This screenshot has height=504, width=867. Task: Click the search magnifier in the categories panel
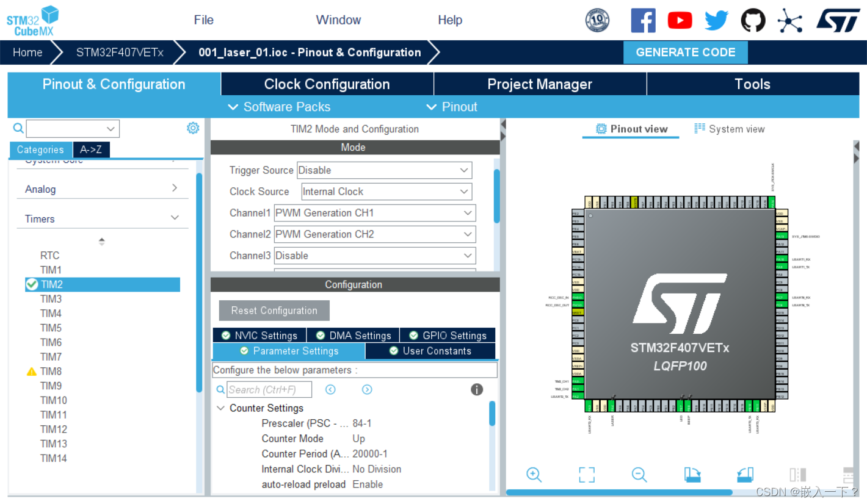[18, 128]
